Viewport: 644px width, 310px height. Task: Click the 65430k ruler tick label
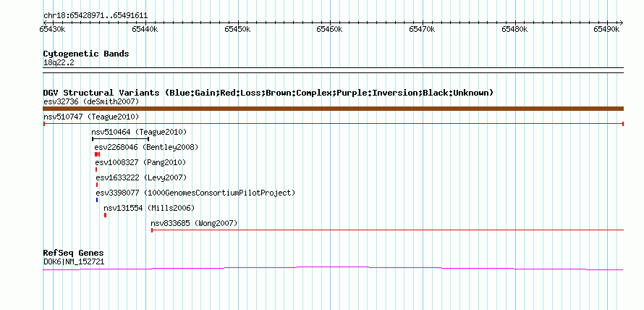tap(52, 29)
